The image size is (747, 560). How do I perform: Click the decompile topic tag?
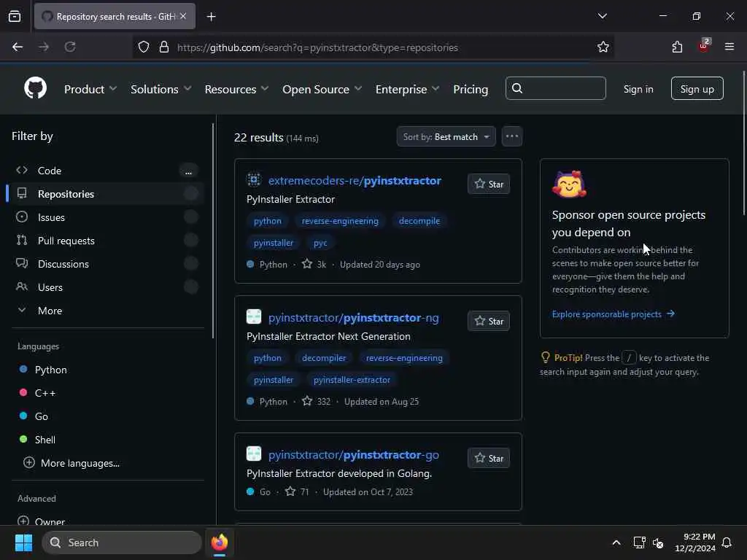click(419, 221)
